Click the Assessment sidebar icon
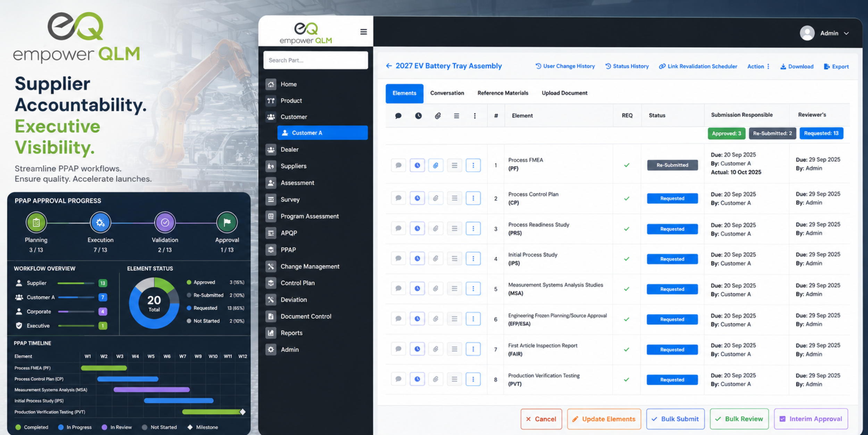The image size is (868, 435). coord(271,183)
